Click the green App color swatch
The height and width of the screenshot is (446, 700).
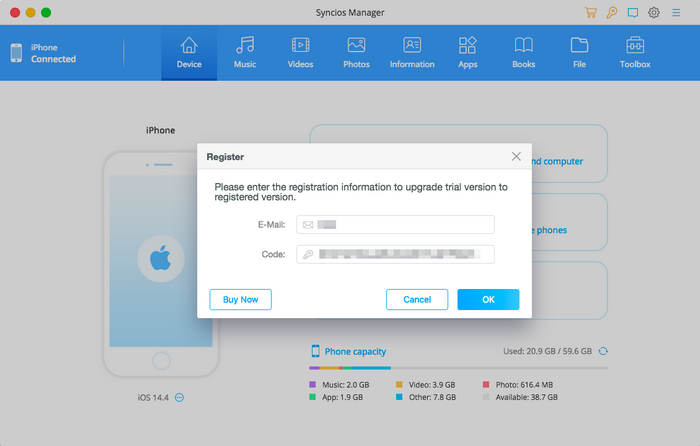pyautogui.click(x=312, y=397)
